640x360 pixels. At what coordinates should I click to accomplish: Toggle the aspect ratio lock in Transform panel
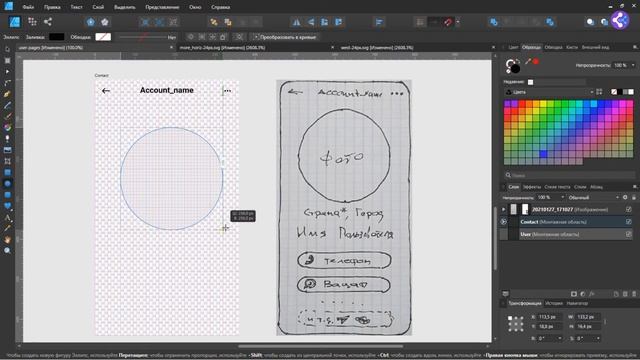coord(605,322)
